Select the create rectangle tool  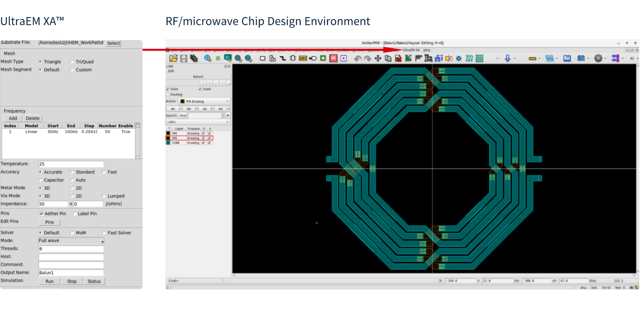pos(263,58)
